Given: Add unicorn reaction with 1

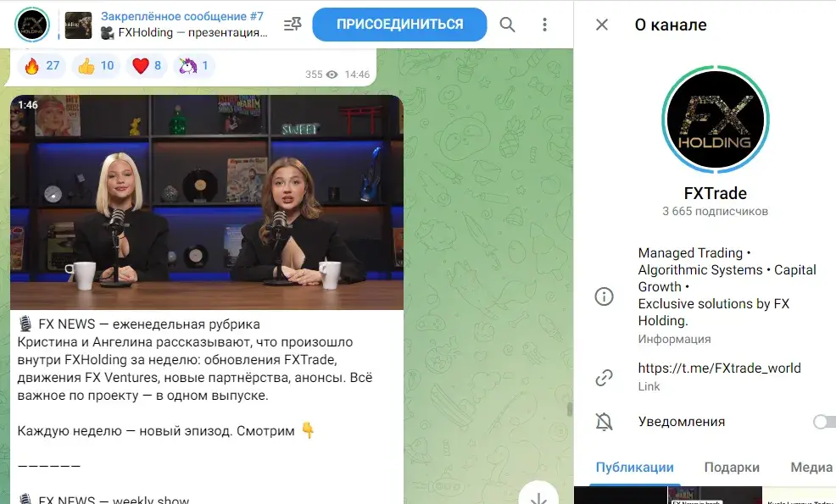Looking at the screenshot, I should [x=193, y=65].
